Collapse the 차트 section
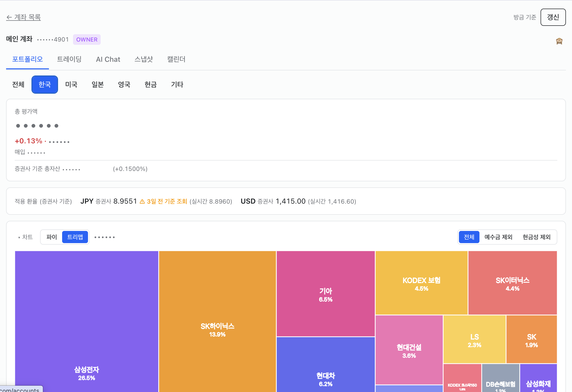The height and width of the screenshot is (392, 572). (x=25, y=237)
